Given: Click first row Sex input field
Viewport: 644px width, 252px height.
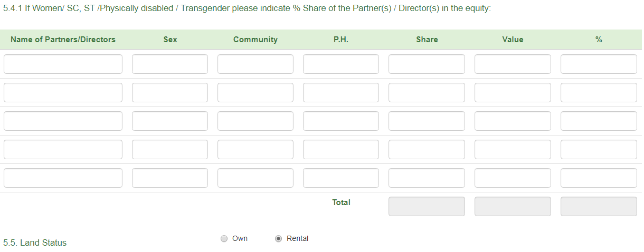Looking at the screenshot, I should tap(170, 64).
